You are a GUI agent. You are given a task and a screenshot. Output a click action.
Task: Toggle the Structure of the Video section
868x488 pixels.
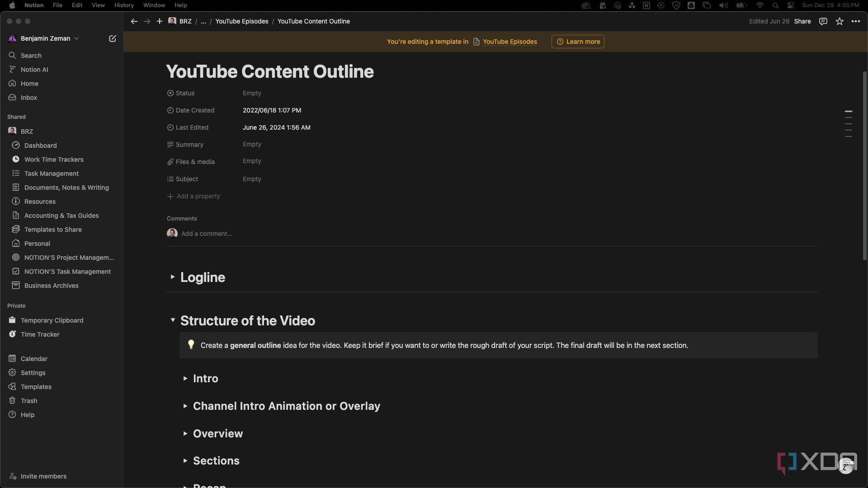pyautogui.click(x=174, y=320)
